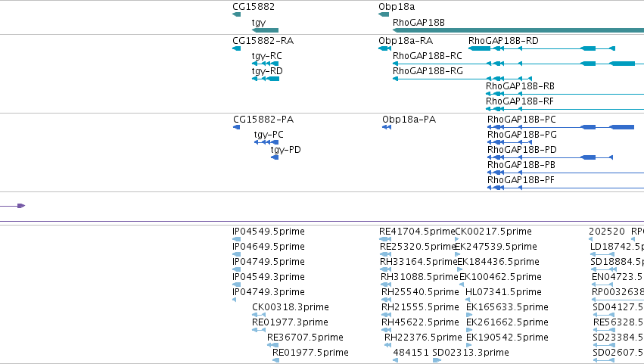Click the RE36707.5prime EST label

pyautogui.click(x=305, y=338)
